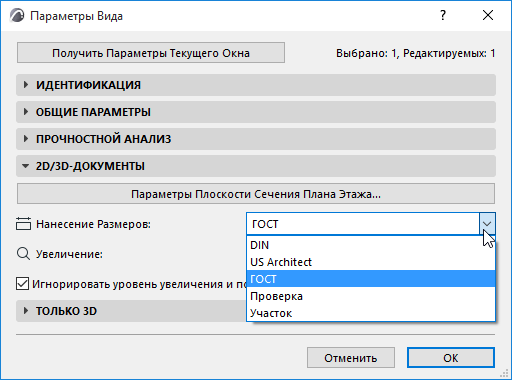Image resolution: width=512 pixels, height=380 pixels.
Task: Click the Выбрано: 1, Редактируемых: 1 text
Action: [415, 53]
